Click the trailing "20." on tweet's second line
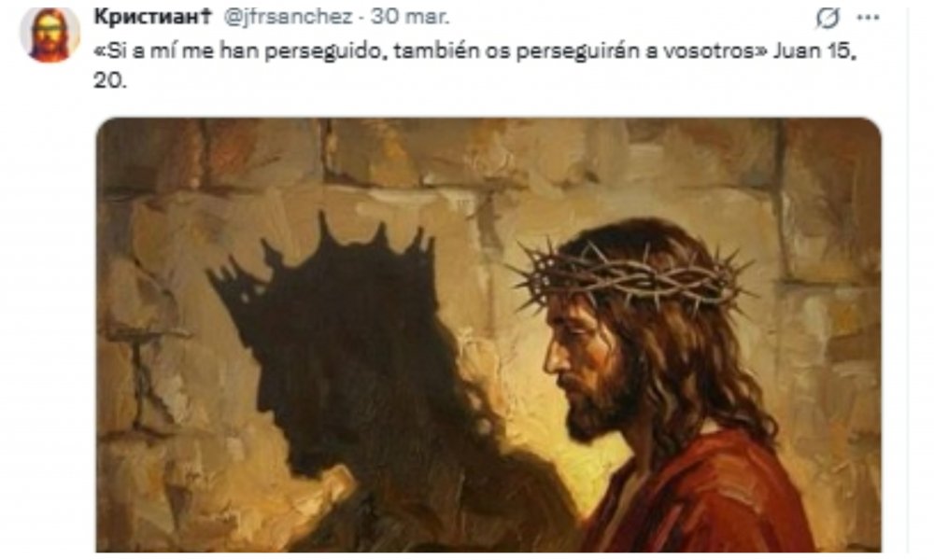 click(109, 80)
